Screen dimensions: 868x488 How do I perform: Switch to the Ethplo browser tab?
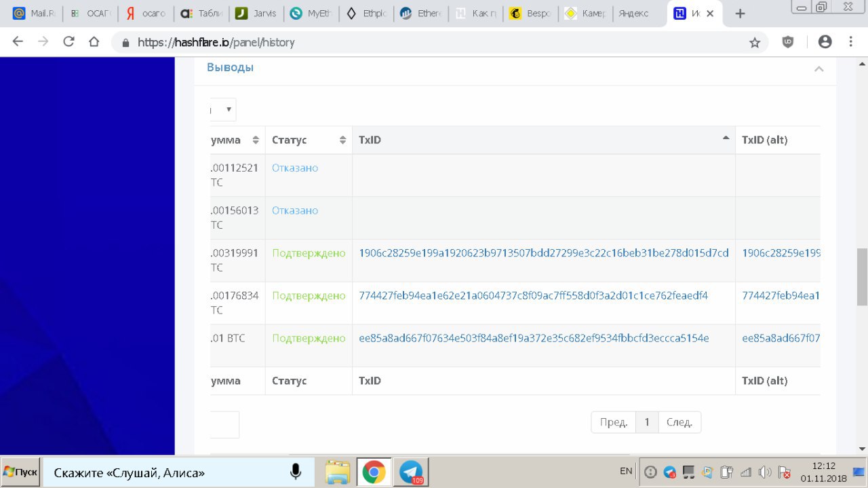[x=366, y=14]
